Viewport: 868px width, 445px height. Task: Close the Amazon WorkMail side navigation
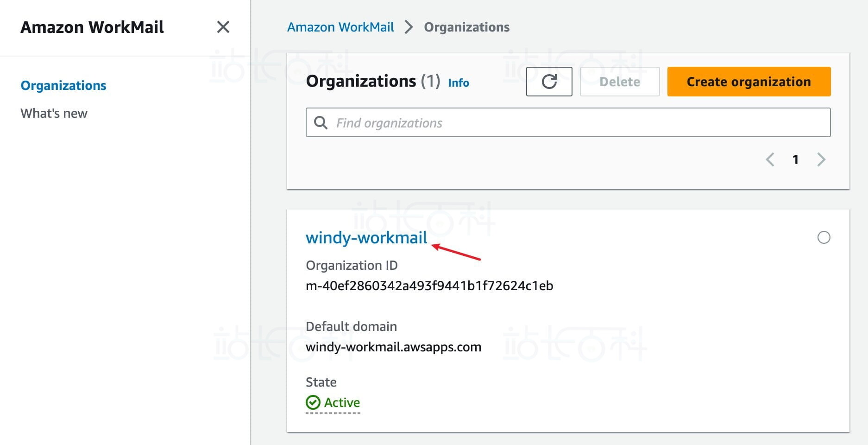pyautogui.click(x=223, y=27)
